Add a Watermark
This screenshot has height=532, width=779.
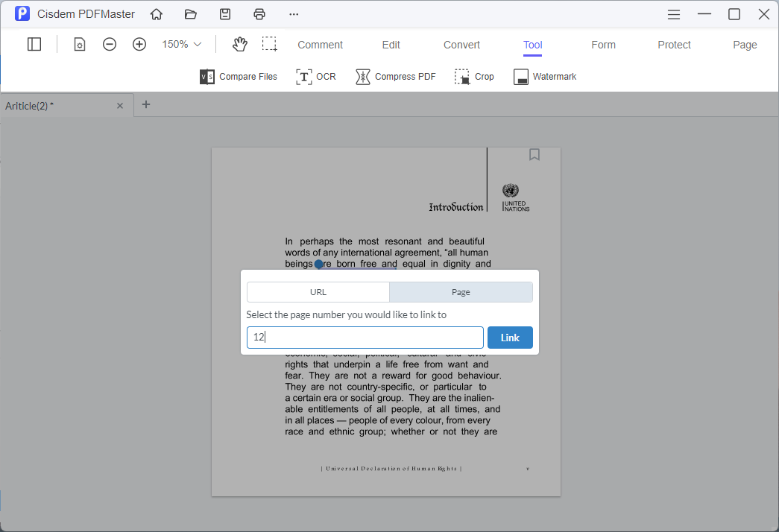click(545, 77)
